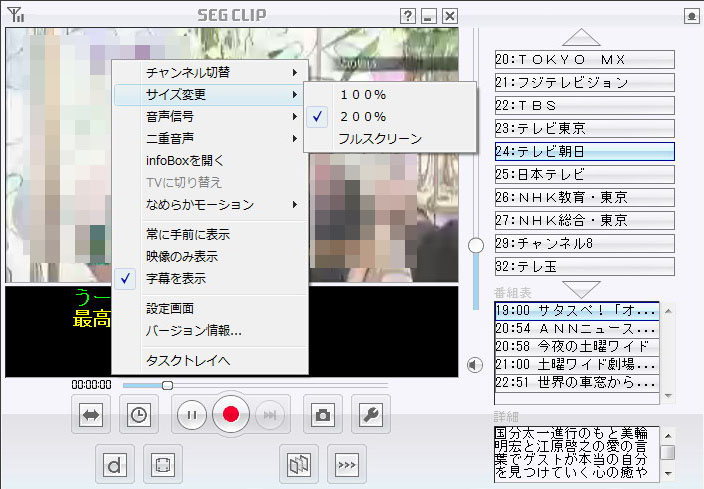Viewport: 704px width, 489px height.
Task: Click the 00:00:00 elapsed time display
Action: coord(92,385)
